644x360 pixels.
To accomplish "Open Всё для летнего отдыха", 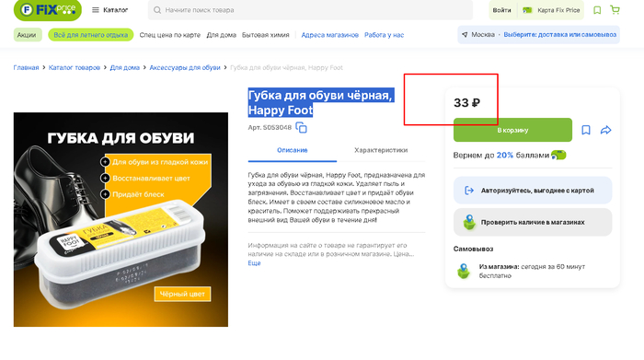I will coord(91,35).
